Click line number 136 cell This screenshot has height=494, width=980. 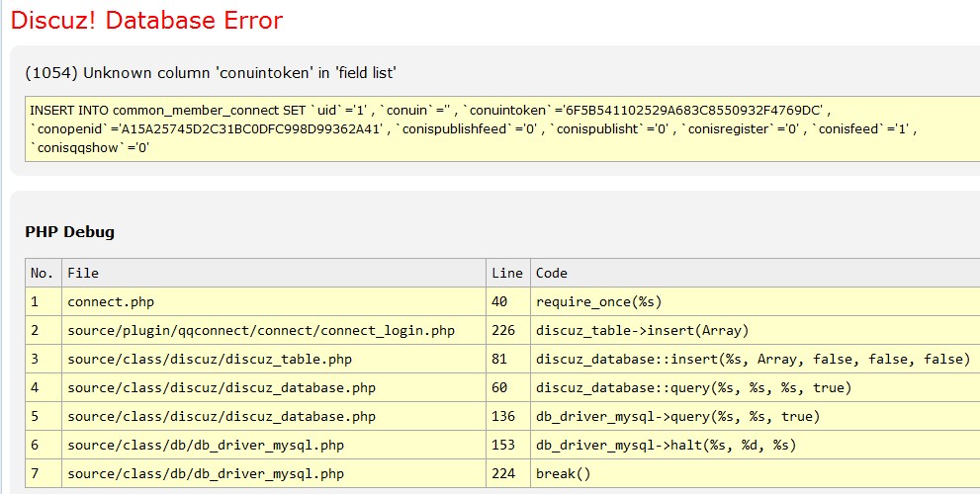click(x=505, y=416)
